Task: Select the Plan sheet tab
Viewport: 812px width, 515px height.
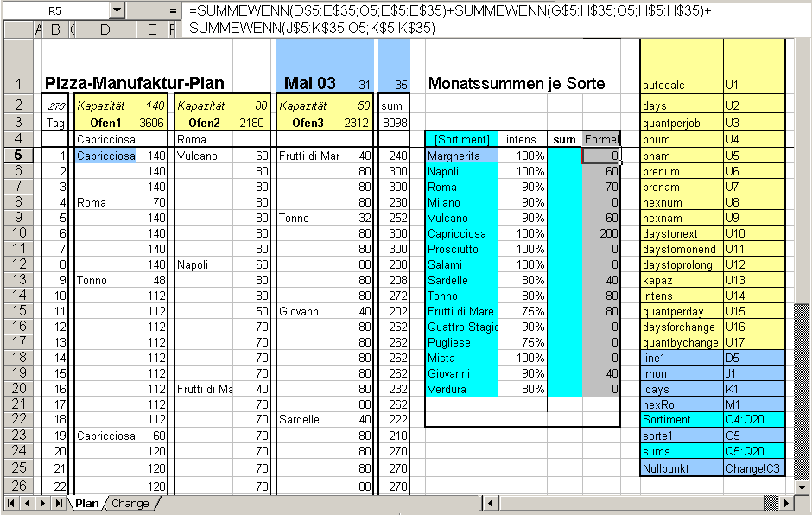Action: click(x=86, y=503)
